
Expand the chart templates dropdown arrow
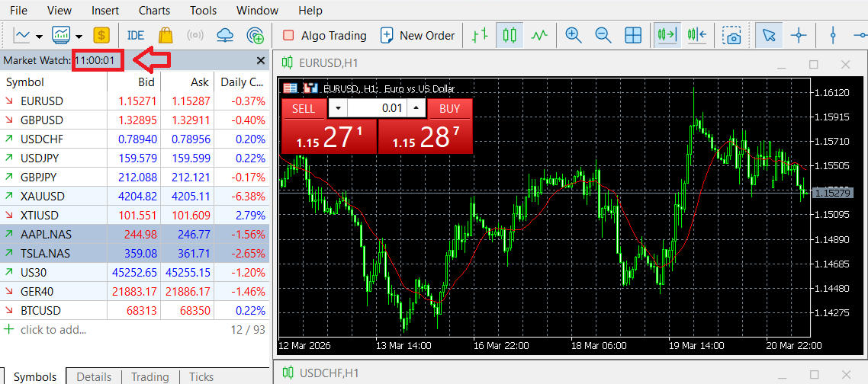79,37
